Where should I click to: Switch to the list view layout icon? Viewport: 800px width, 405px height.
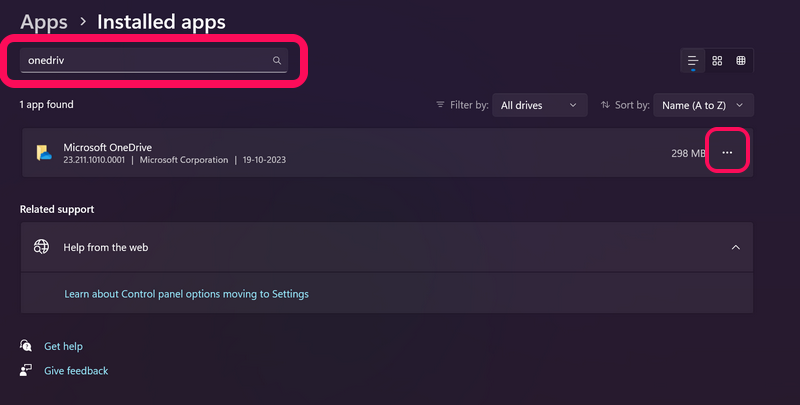[x=693, y=61]
